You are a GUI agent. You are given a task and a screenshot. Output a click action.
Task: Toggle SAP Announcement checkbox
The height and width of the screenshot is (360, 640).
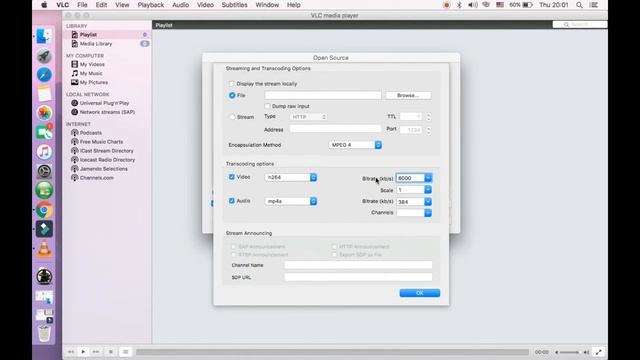pos(233,247)
